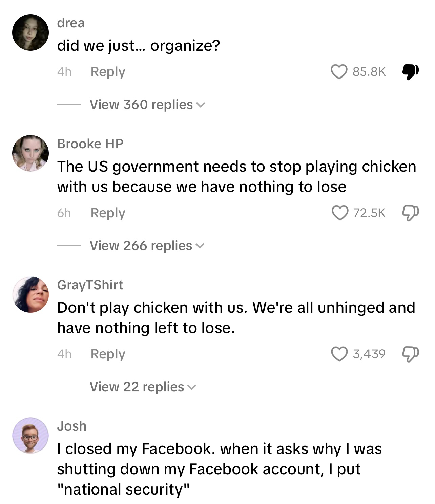Toggle the dislike on drea's comment

click(410, 72)
